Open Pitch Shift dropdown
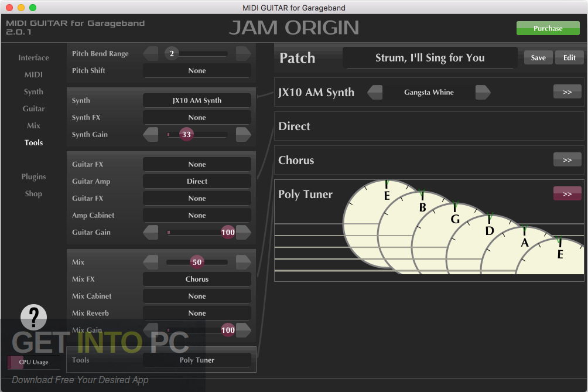 (x=197, y=70)
